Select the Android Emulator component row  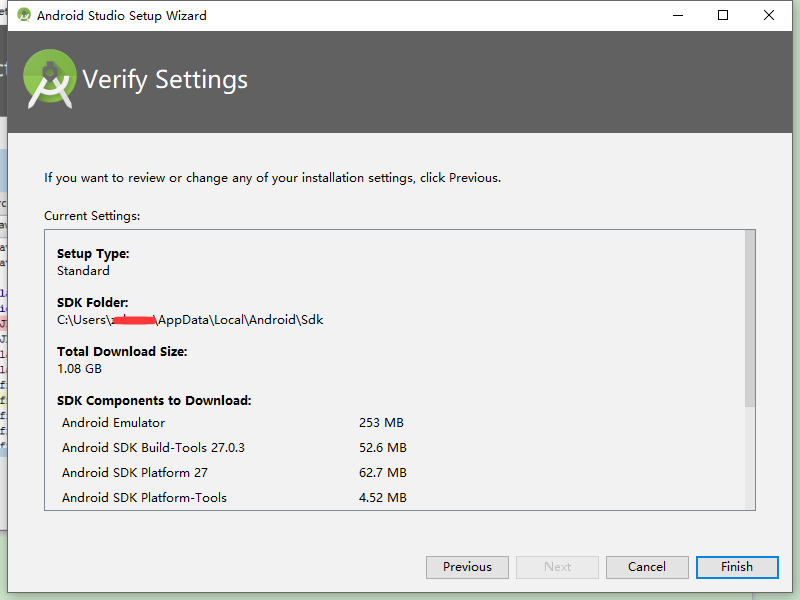234,422
